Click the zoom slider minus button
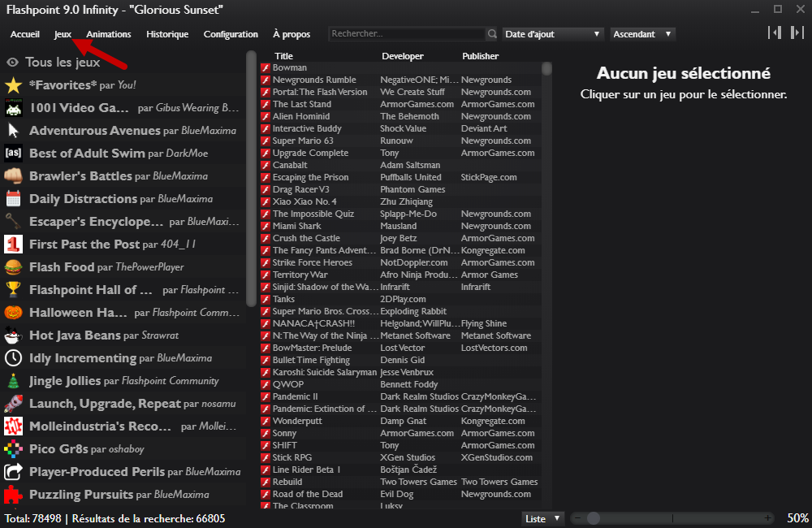812x528 pixels. click(578, 518)
